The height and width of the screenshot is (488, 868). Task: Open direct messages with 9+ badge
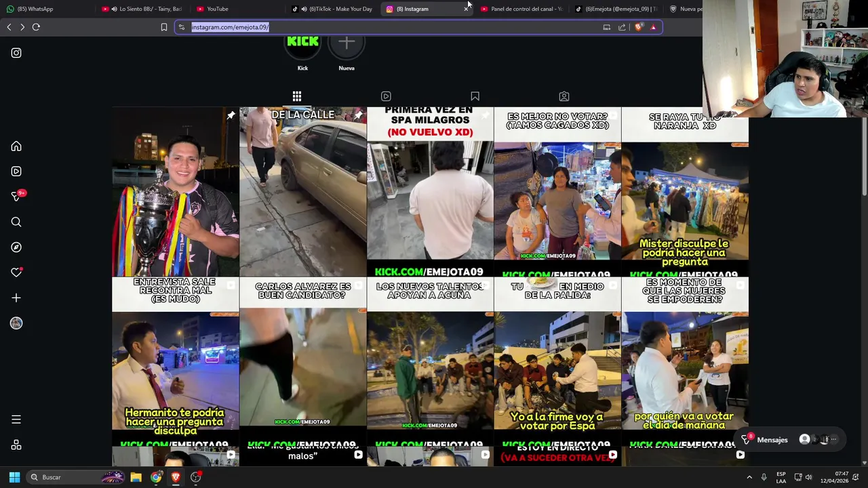click(x=18, y=196)
